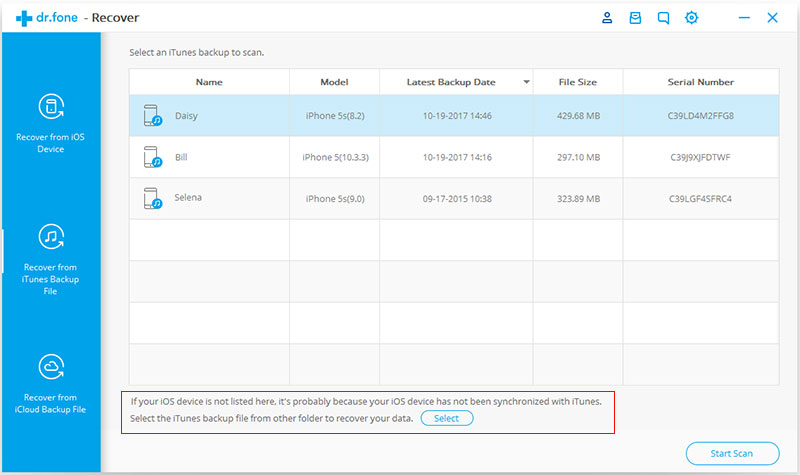Close the dr.fone window

(x=772, y=18)
